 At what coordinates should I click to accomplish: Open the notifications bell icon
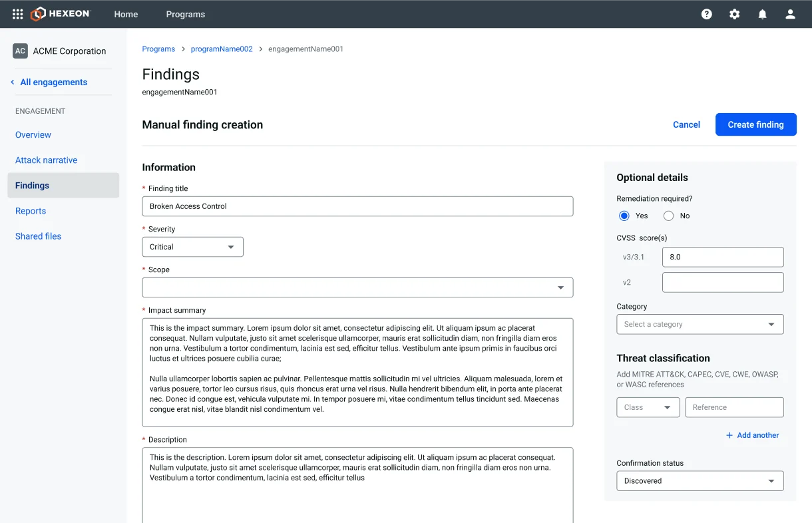(x=763, y=14)
